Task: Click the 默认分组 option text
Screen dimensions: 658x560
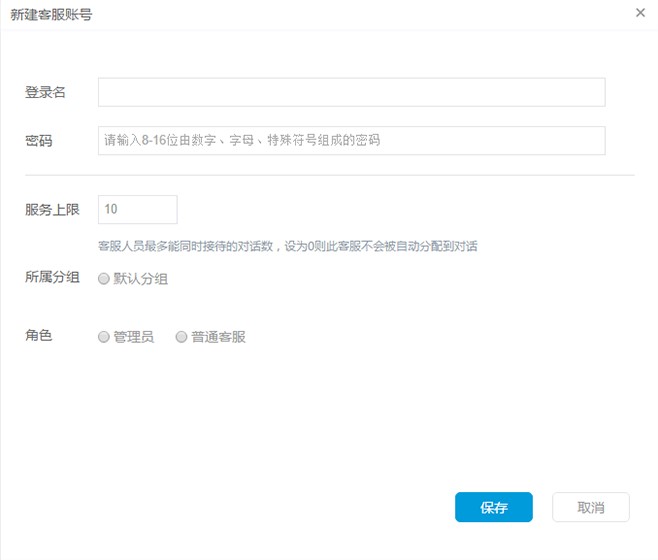Action: [x=140, y=279]
